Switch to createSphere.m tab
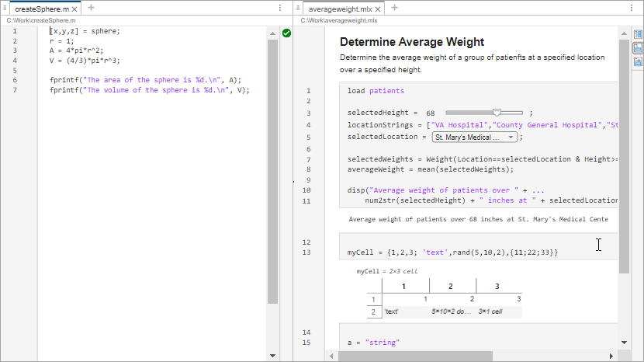The width and height of the screenshot is (644, 362). pos(41,8)
